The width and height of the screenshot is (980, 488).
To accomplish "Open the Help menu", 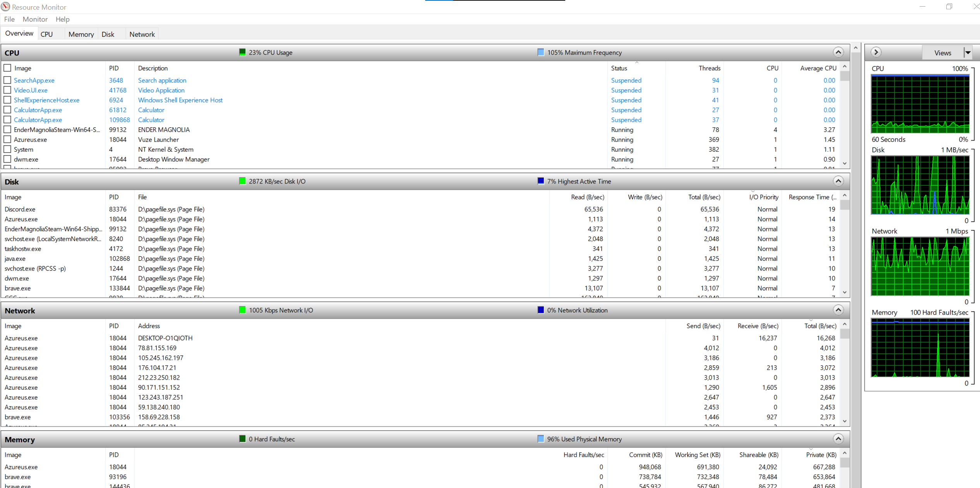I will [62, 19].
